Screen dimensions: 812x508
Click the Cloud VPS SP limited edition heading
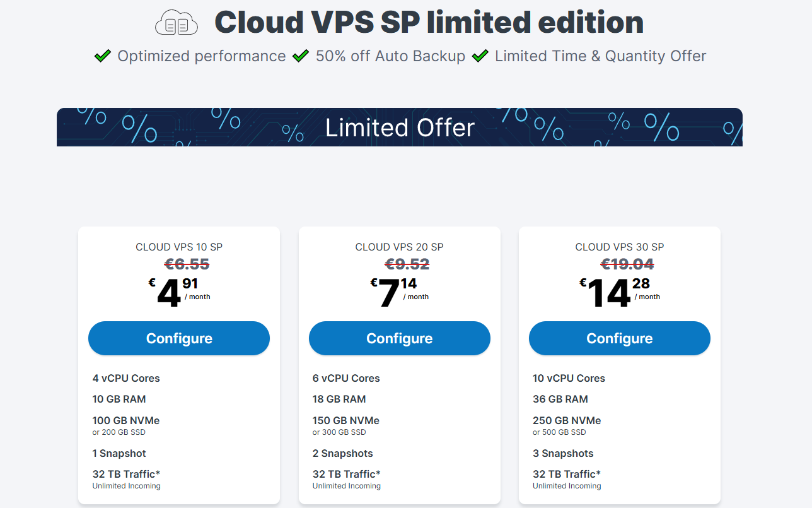[429, 23]
